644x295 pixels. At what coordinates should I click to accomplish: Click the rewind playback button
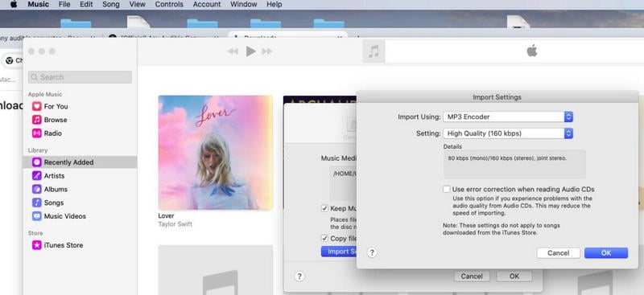[233, 51]
